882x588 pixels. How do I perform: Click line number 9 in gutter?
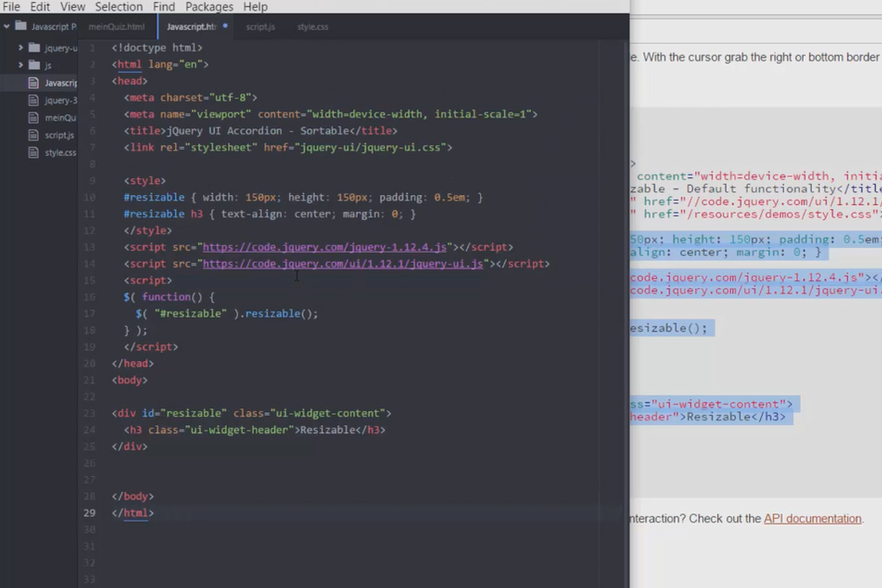pyautogui.click(x=92, y=181)
